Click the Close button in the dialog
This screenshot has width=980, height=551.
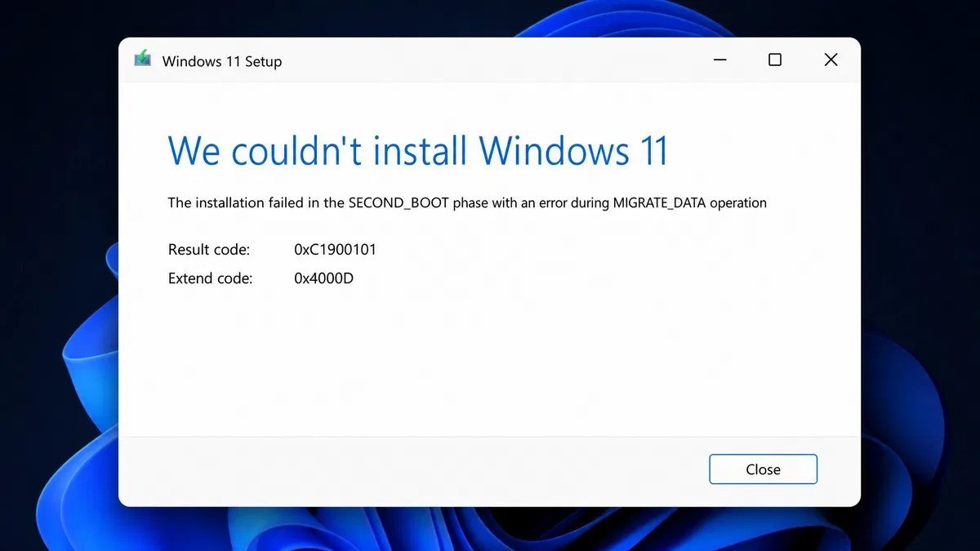[x=763, y=469]
